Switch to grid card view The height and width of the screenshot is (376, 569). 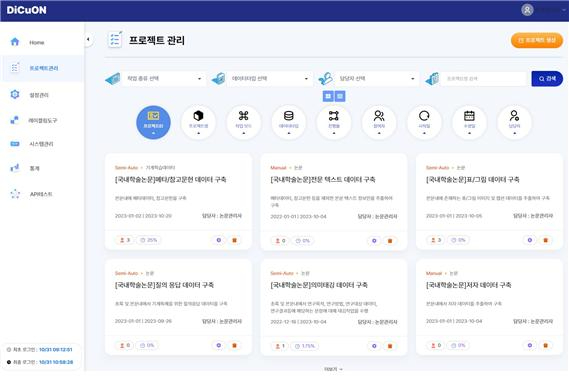click(328, 96)
